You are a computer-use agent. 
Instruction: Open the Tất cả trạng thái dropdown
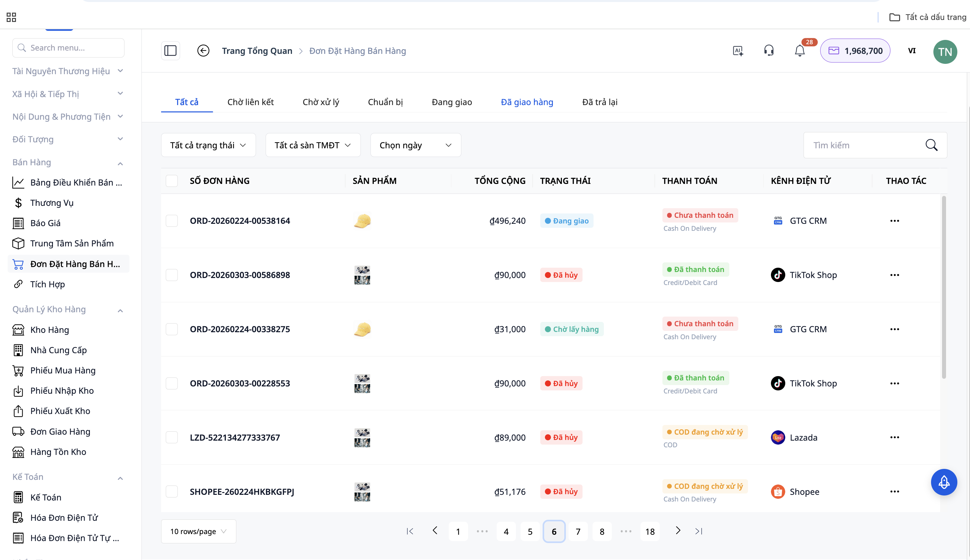(208, 145)
